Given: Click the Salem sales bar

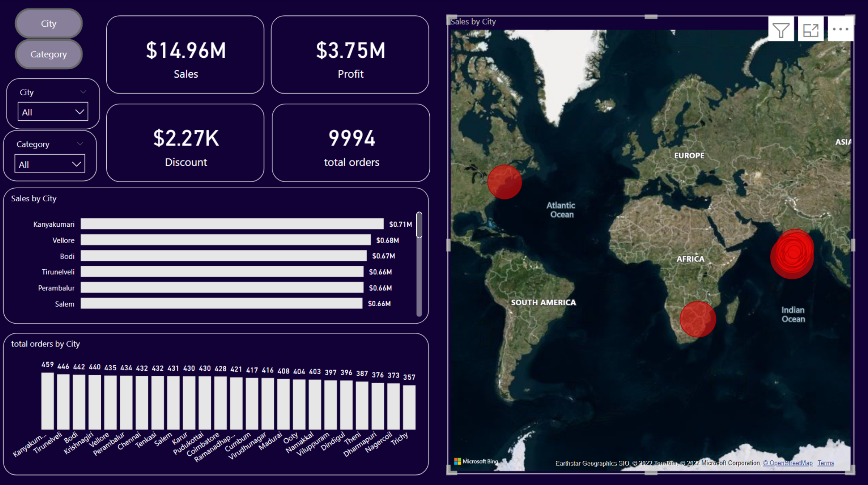Looking at the screenshot, I should (x=221, y=303).
